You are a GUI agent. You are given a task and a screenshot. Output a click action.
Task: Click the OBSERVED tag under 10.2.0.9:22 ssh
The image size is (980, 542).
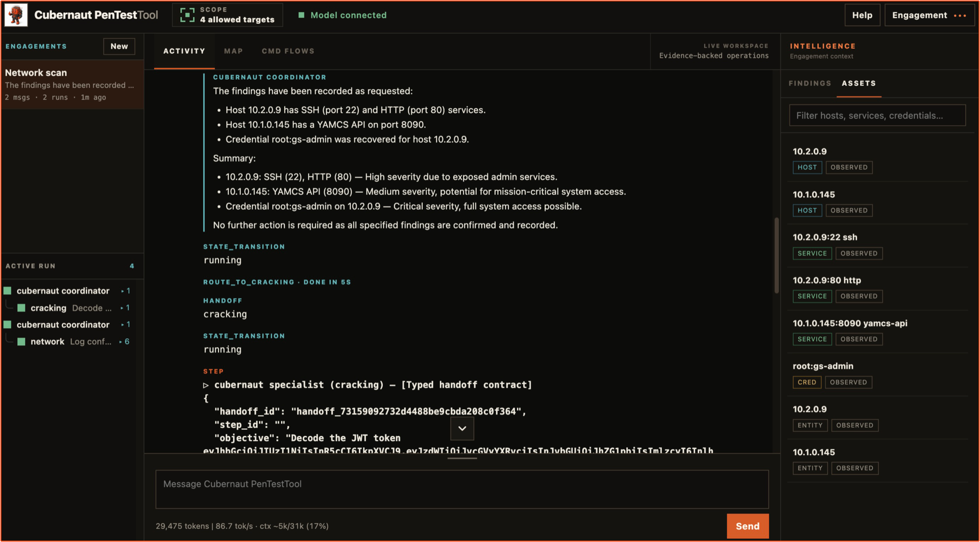(x=859, y=254)
